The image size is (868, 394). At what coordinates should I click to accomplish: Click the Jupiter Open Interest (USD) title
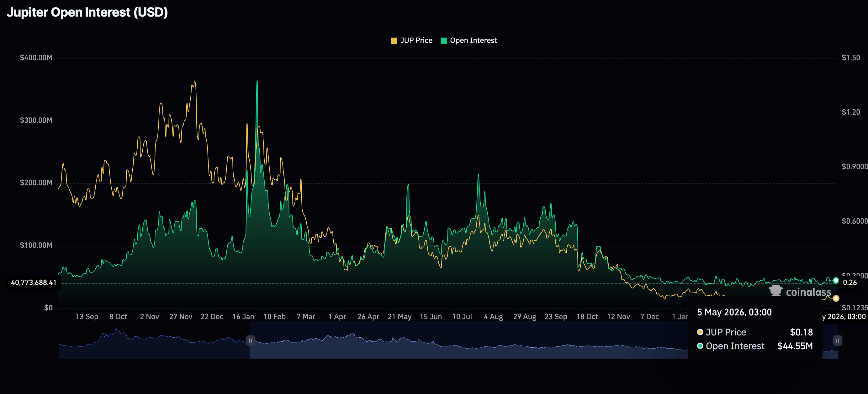pos(87,13)
